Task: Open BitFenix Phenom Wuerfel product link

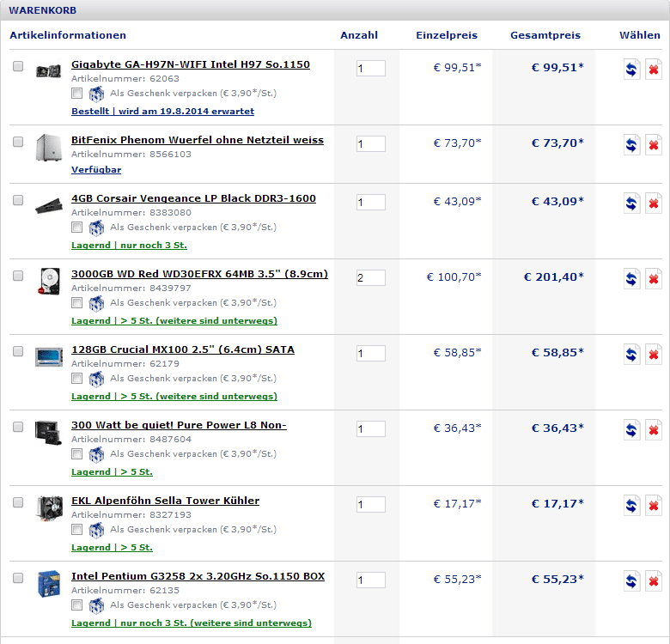Action: (x=198, y=140)
